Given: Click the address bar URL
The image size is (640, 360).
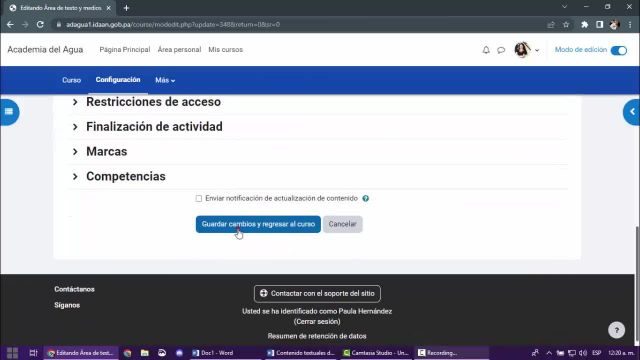Looking at the screenshot, I should 173,24.
